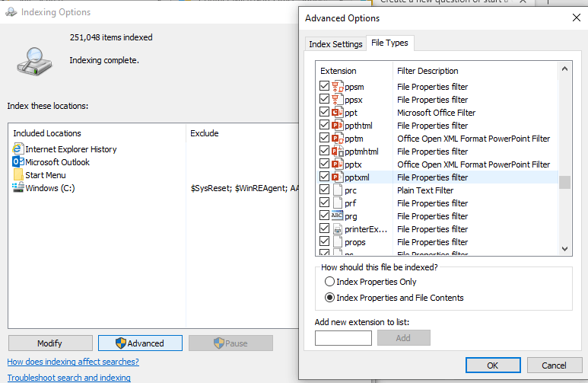Select Office Open XML filter text for pptm

coord(474,139)
